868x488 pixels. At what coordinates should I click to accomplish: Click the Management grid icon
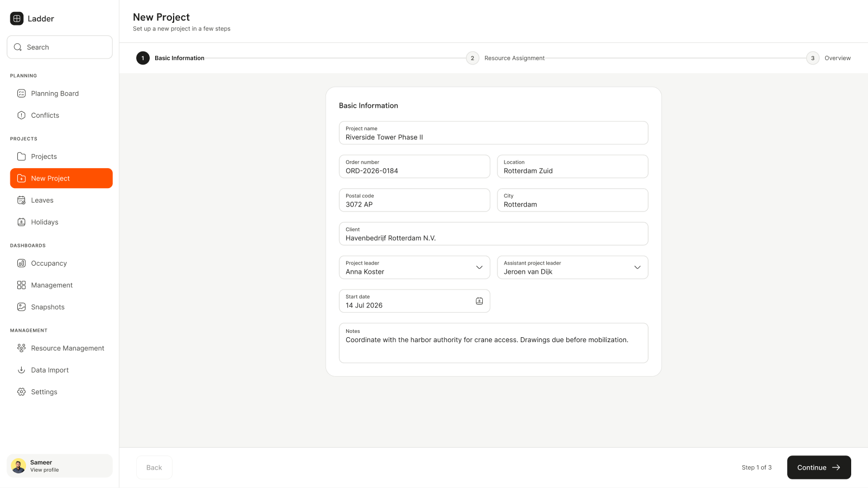pos(21,285)
